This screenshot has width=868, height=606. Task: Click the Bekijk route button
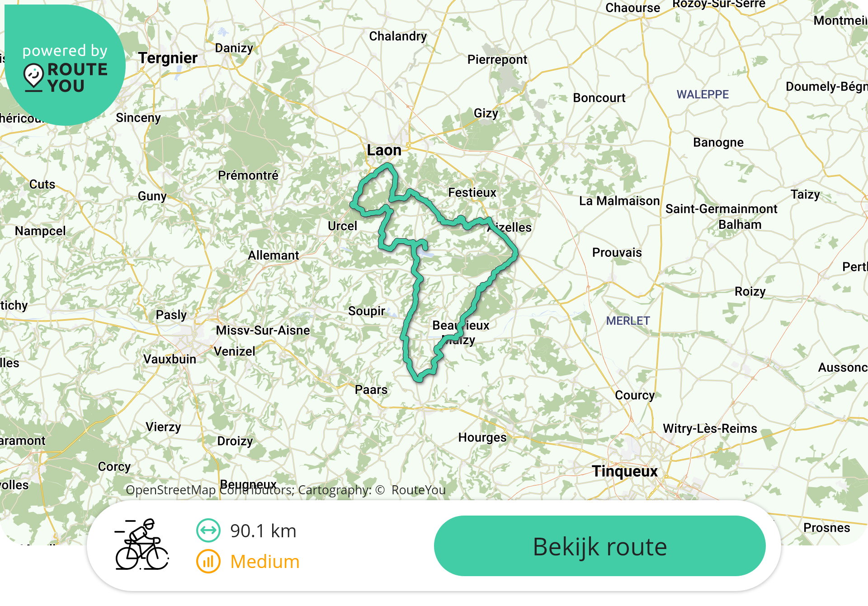599,546
